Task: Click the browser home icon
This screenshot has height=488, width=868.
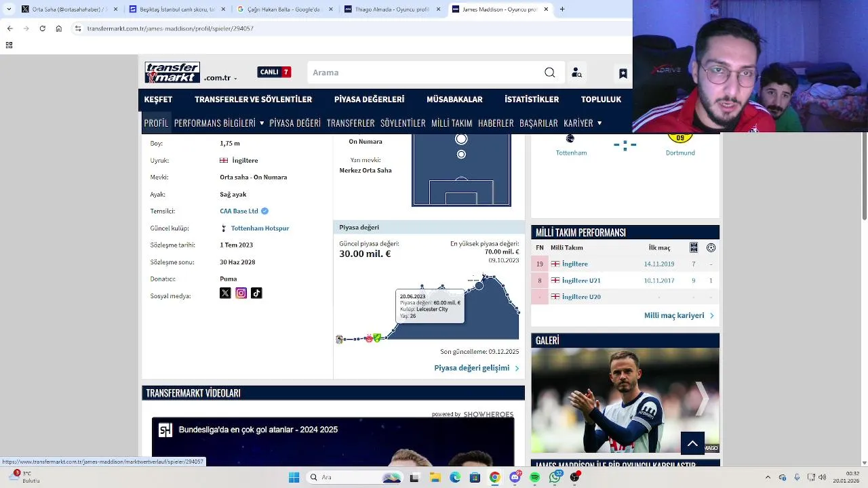Action: [59, 28]
